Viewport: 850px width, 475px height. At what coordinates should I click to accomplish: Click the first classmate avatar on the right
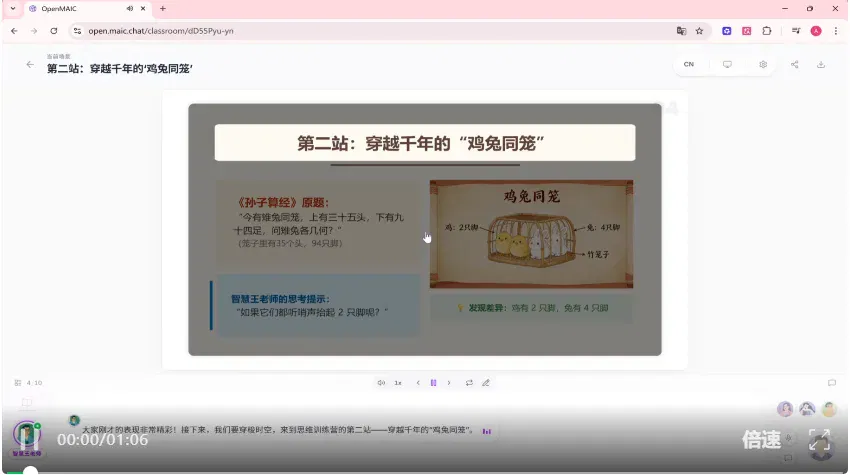785,409
